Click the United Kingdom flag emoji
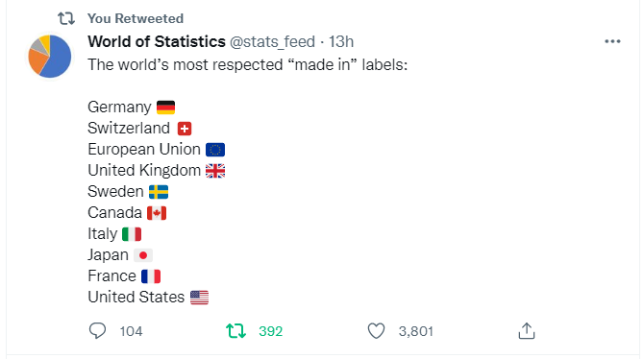The image size is (644, 359). (215, 171)
